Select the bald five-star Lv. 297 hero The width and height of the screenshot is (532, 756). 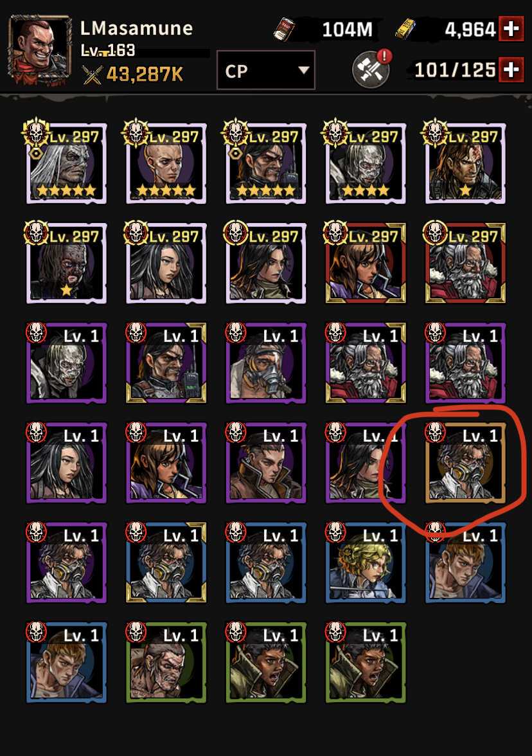[x=166, y=163]
